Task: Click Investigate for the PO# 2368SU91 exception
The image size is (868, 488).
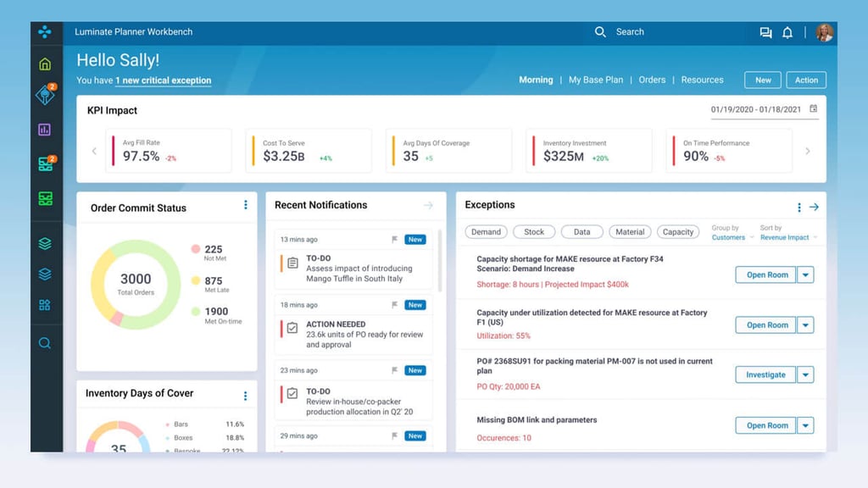Action: pyautogui.click(x=765, y=374)
